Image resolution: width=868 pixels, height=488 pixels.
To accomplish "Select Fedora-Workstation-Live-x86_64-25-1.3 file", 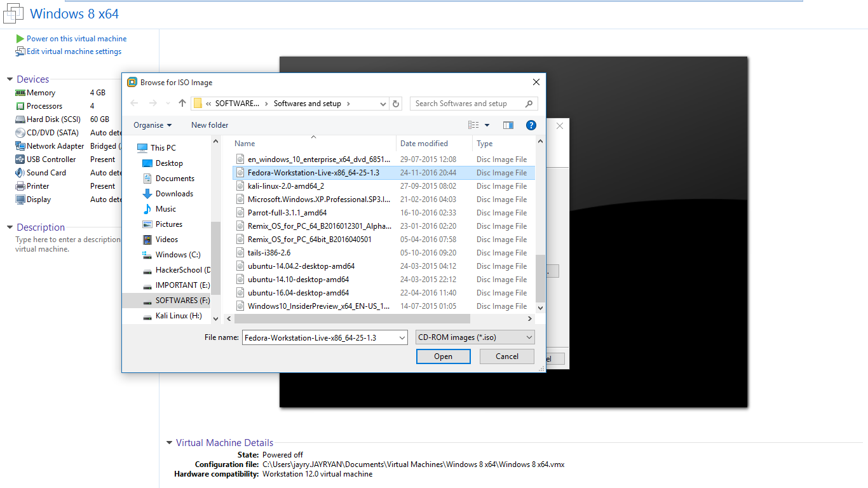I will click(x=383, y=173).
